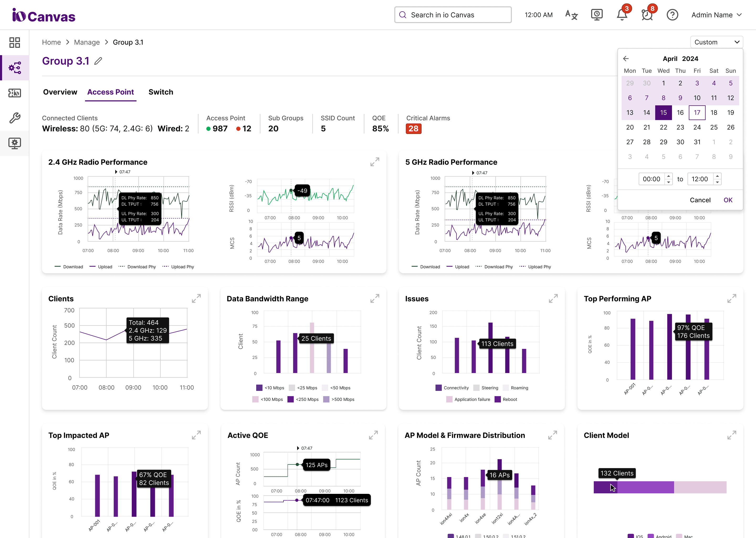Toggle the <10 Mbps legend swatch

(259, 387)
